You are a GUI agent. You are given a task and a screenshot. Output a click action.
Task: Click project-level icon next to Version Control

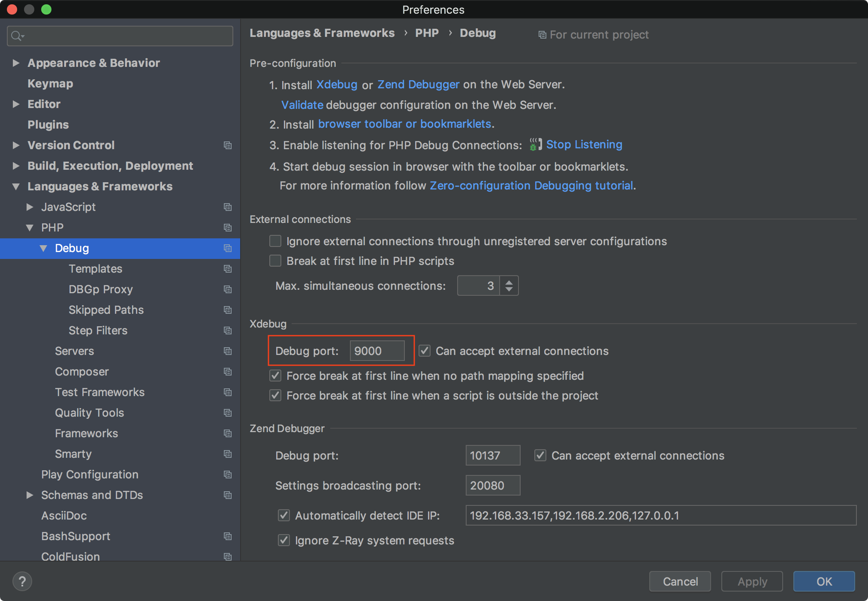tap(228, 145)
